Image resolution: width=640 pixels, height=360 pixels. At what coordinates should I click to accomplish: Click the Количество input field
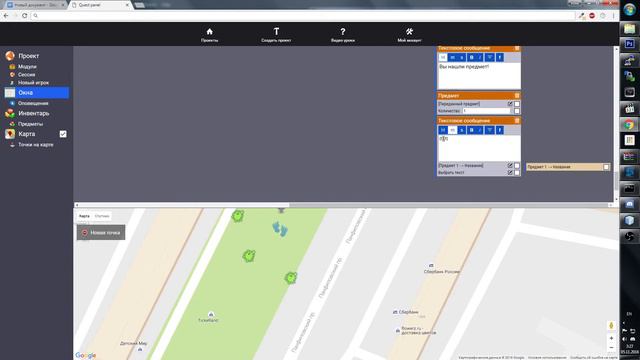click(x=486, y=111)
